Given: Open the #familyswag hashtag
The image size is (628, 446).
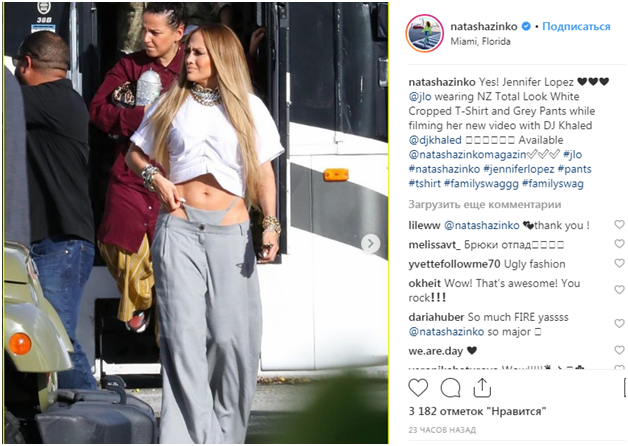Looking at the screenshot, I should (553, 184).
